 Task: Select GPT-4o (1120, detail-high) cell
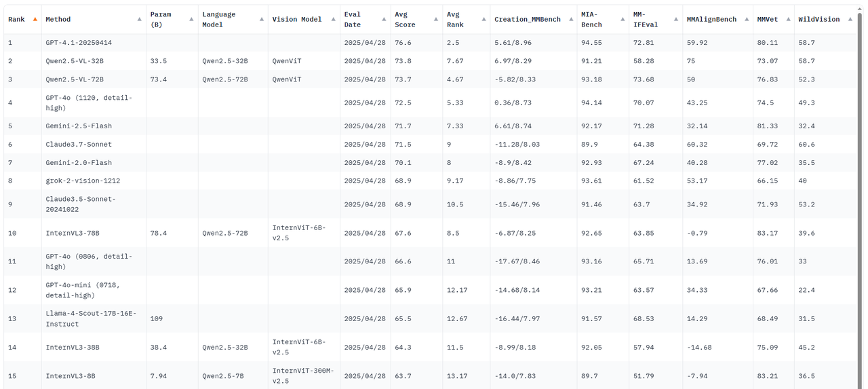(94, 103)
